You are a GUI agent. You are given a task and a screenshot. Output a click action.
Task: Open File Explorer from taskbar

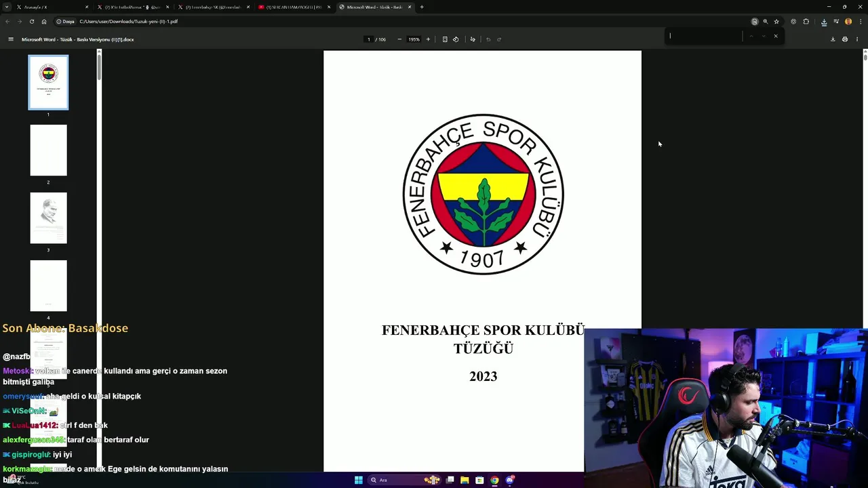coord(465,480)
